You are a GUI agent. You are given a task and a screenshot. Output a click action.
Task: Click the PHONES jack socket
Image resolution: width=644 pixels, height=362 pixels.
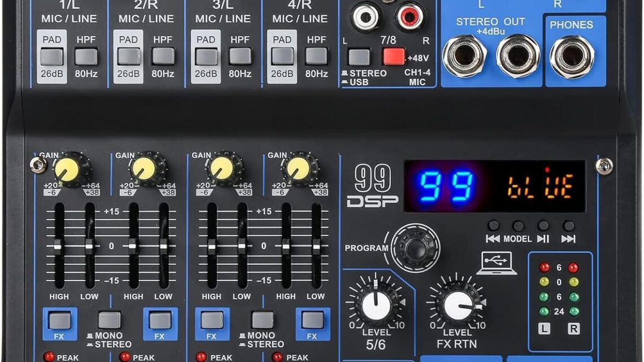pos(571,56)
